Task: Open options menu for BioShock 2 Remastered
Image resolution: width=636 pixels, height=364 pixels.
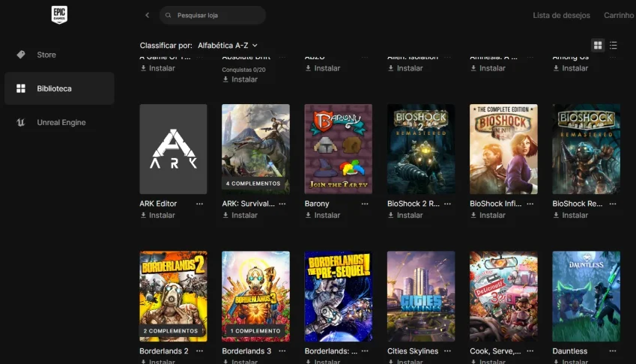Action: click(447, 204)
